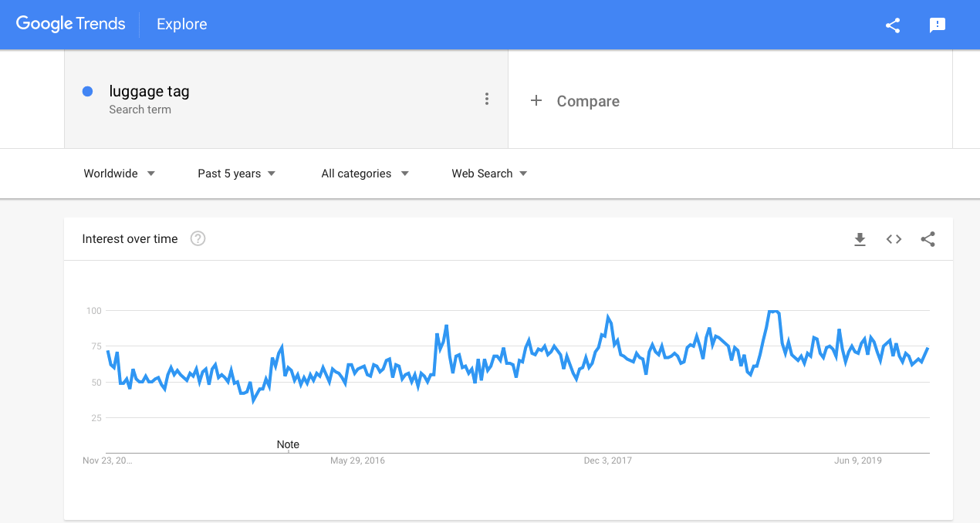Viewport: 980px width, 523px height.
Task: Click the Explore header label
Action: pos(181,25)
